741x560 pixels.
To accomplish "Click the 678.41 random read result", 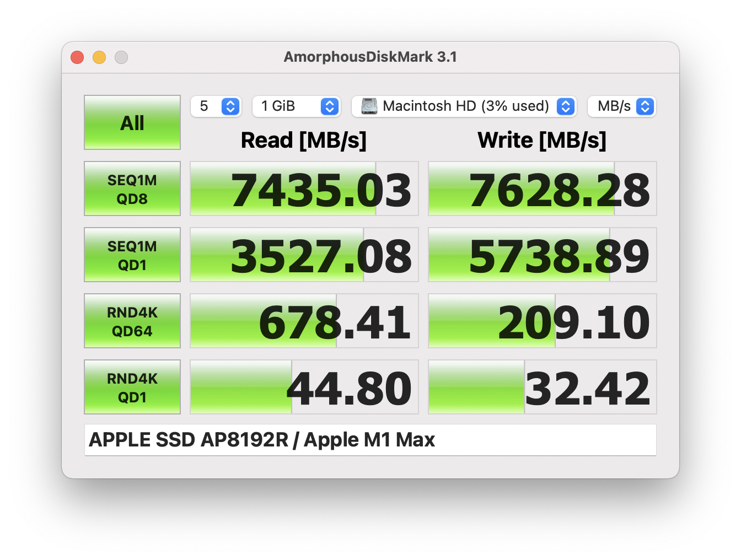I will [304, 321].
